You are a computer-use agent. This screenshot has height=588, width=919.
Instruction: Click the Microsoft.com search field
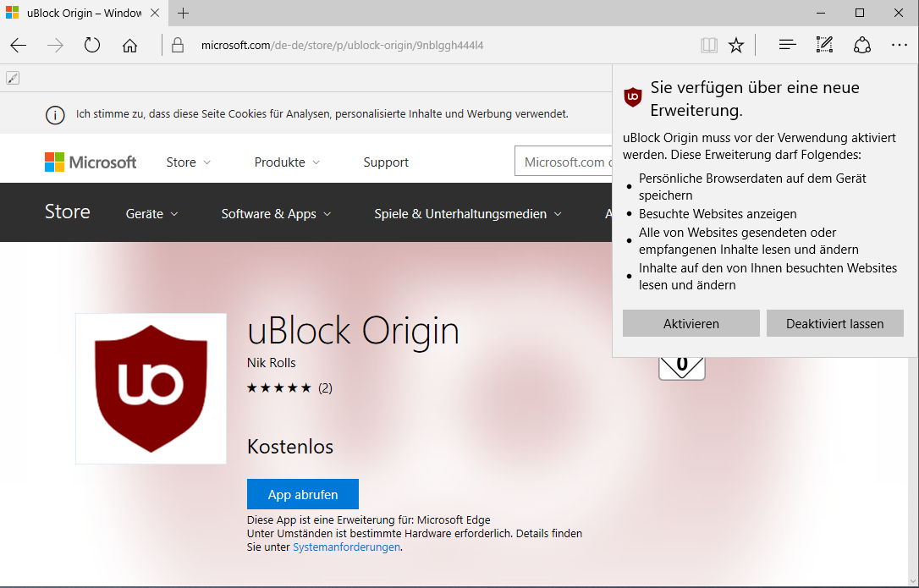coord(564,162)
